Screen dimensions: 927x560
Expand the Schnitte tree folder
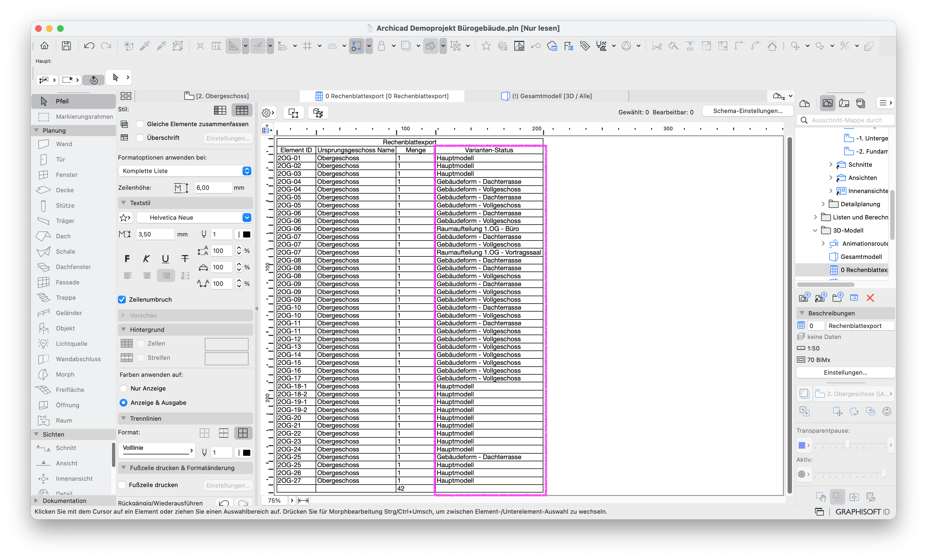[831, 165]
